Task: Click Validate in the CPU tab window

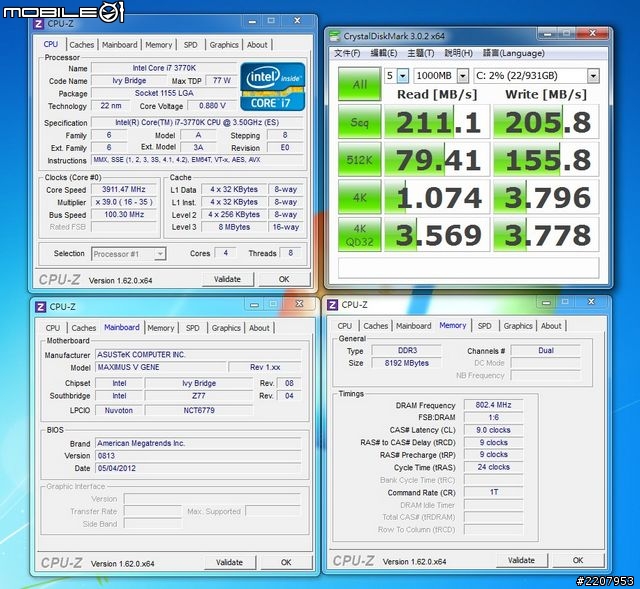Action: (x=227, y=279)
